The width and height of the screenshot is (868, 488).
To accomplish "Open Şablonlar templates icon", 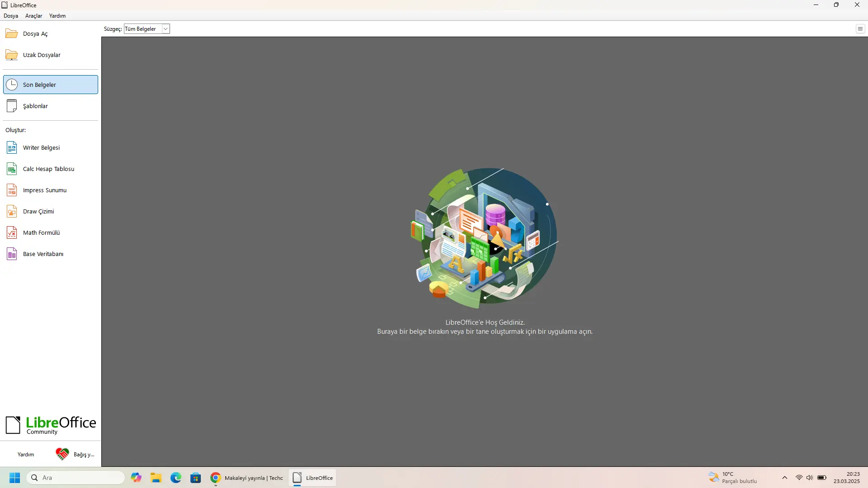I will point(12,106).
